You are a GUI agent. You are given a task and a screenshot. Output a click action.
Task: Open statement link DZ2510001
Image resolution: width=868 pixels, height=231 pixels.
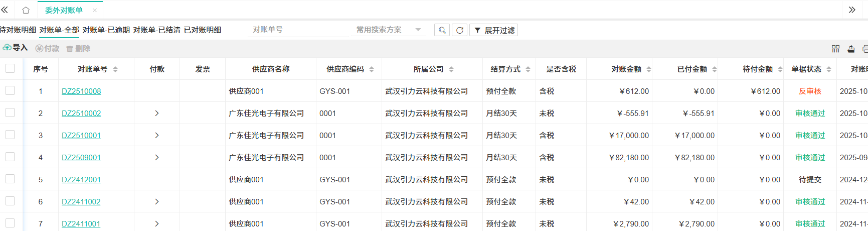coord(81,136)
